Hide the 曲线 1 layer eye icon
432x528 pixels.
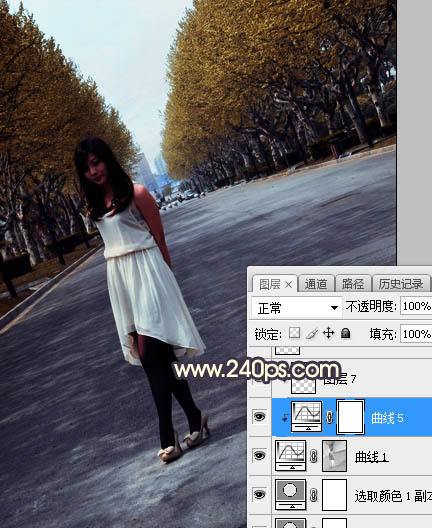point(259,456)
